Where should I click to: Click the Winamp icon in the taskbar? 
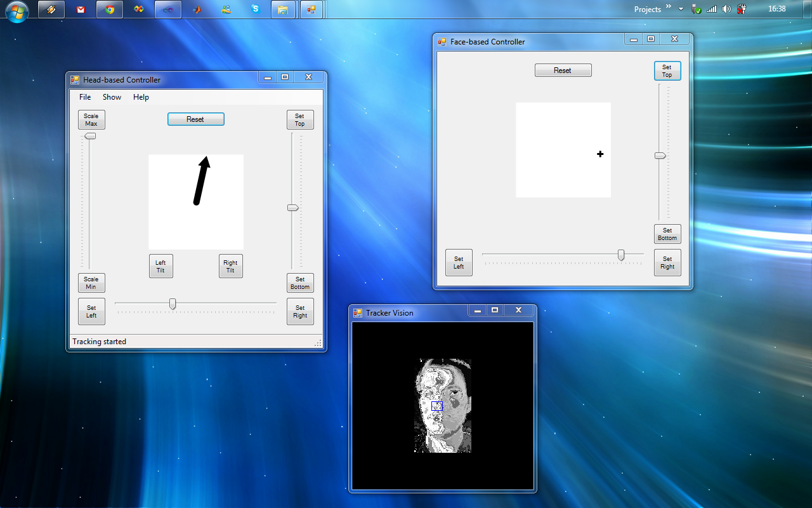[51, 10]
